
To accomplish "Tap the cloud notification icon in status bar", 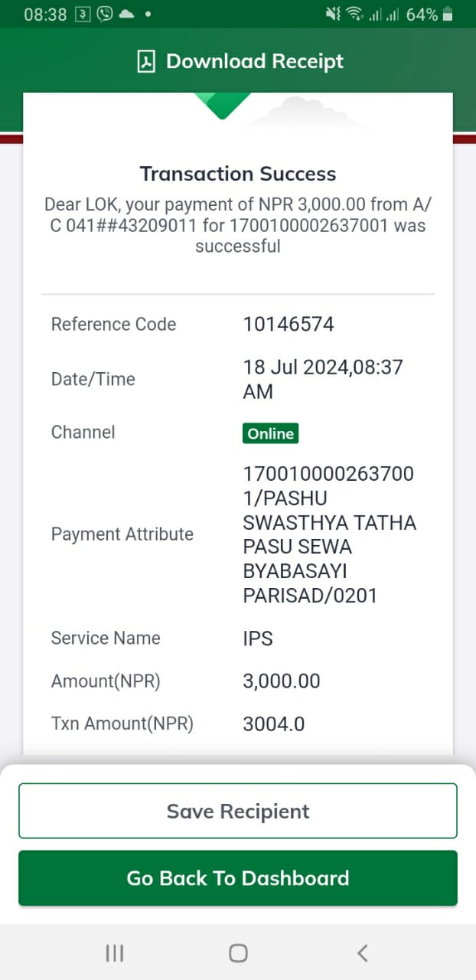I will click(x=126, y=15).
